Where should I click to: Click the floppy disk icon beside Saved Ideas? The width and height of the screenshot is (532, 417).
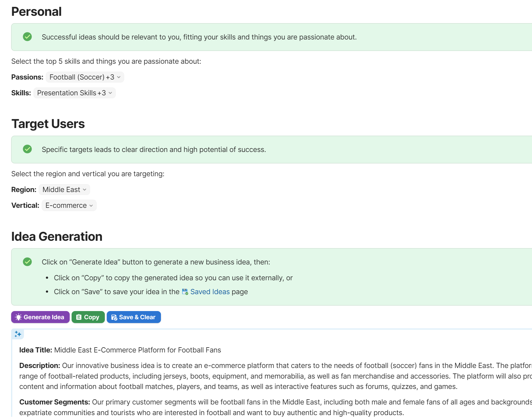pyautogui.click(x=185, y=292)
